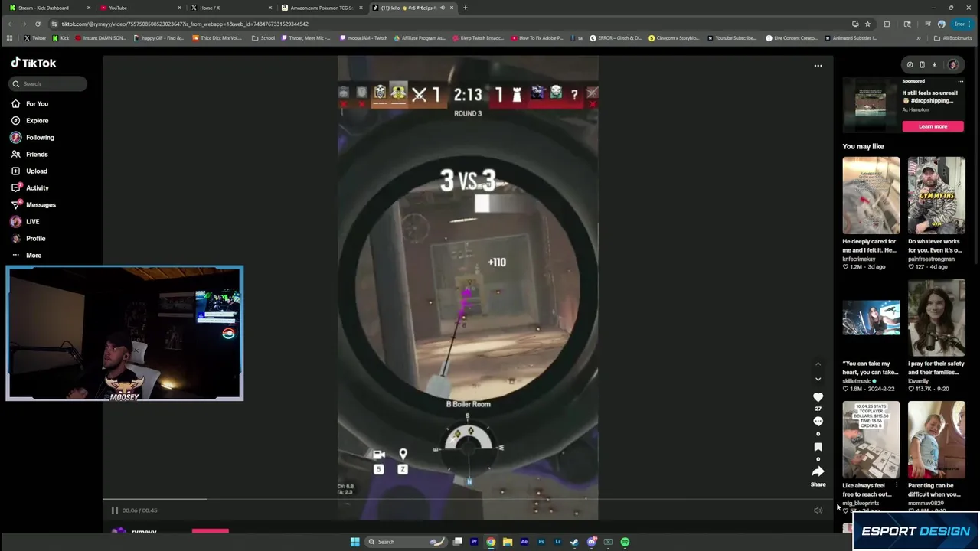Share the video via arrow icon

(818, 472)
